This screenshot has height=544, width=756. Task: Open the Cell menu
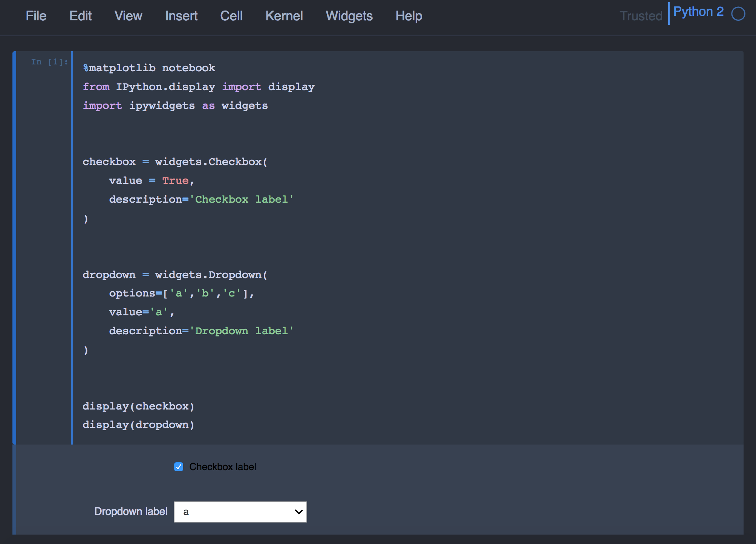[231, 16]
